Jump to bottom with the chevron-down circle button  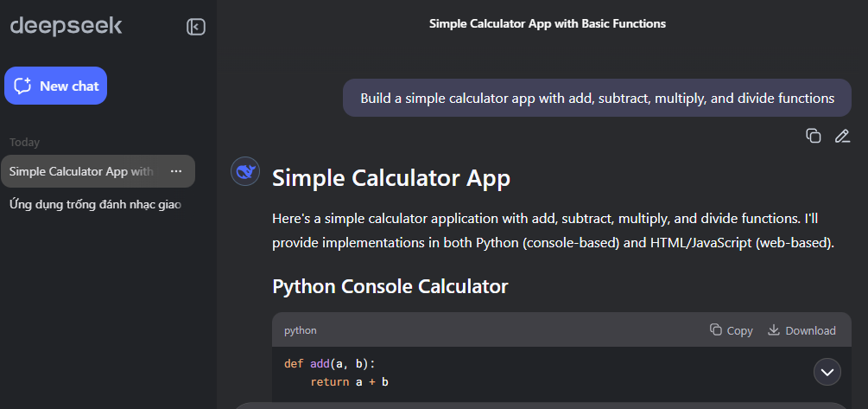[x=827, y=372]
